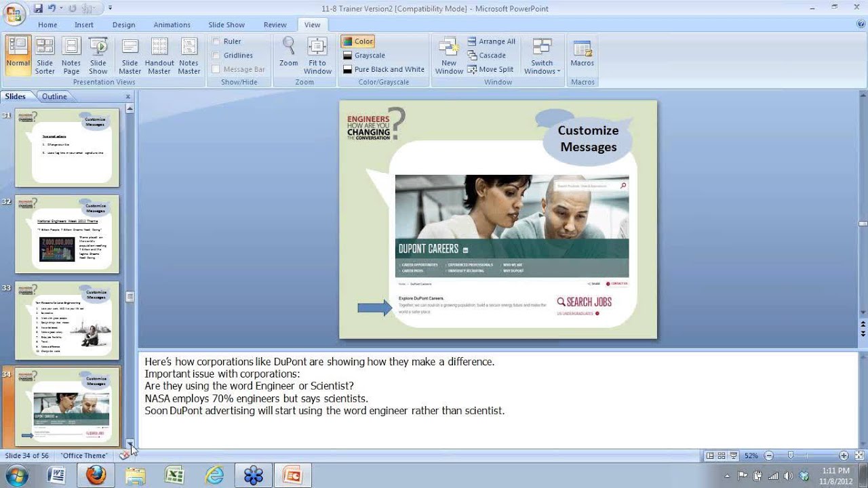Open Notes Master view
This screenshot has width=868, height=488.
189,56
